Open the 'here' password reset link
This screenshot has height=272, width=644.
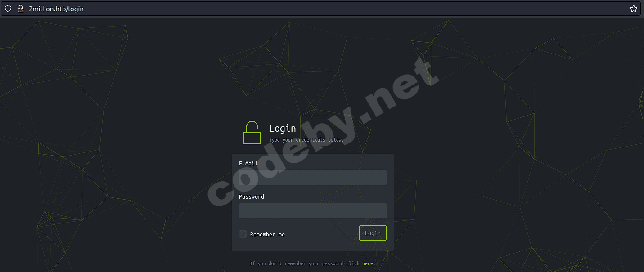[x=367, y=263]
